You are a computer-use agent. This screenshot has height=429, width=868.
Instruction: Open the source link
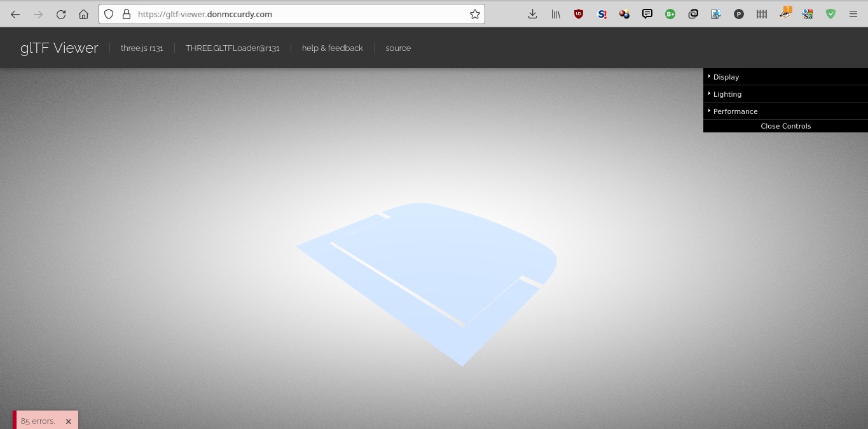(397, 48)
